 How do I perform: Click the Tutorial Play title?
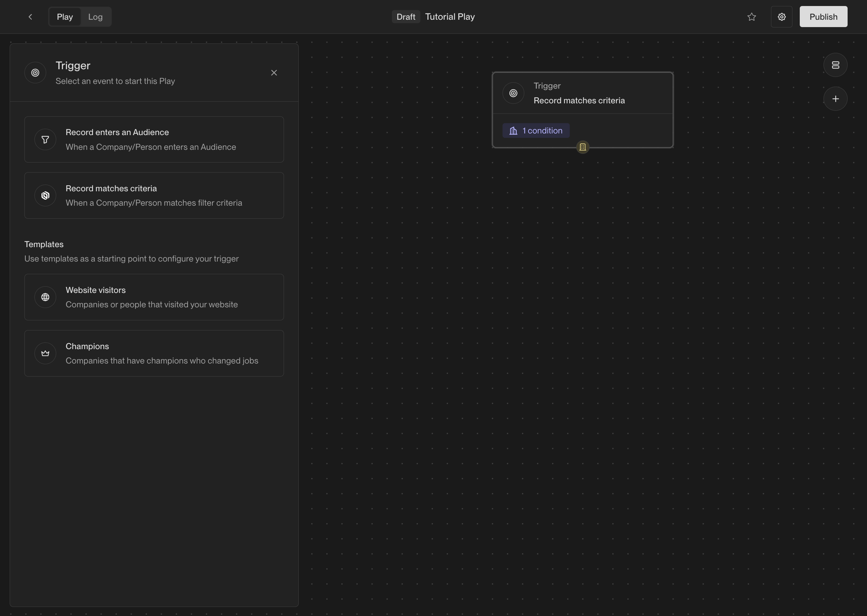[x=450, y=17]
